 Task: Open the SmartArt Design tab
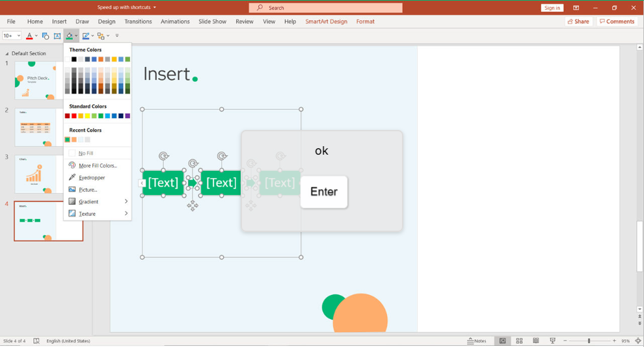point(326,21)
